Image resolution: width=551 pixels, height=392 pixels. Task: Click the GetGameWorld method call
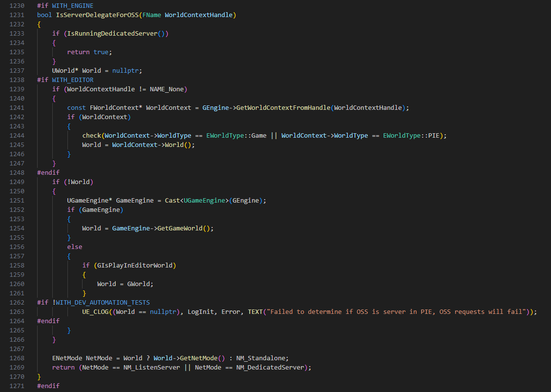[x=180, y=228]
